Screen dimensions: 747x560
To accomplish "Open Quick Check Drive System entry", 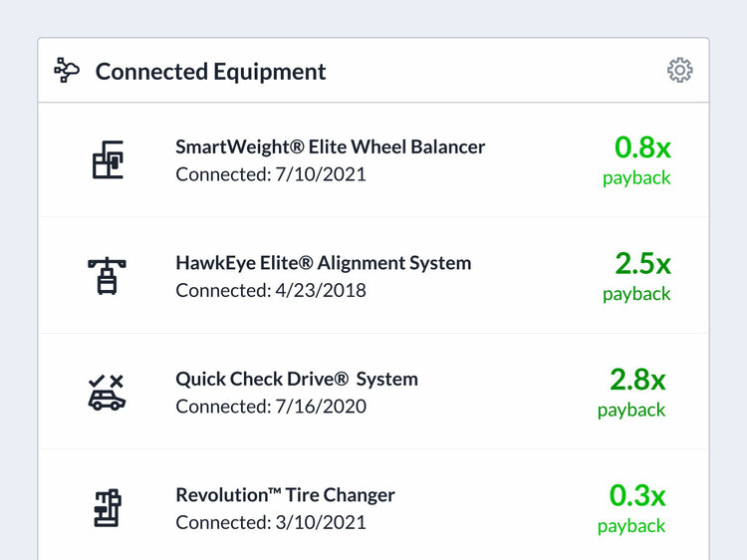I will point(296,379).
